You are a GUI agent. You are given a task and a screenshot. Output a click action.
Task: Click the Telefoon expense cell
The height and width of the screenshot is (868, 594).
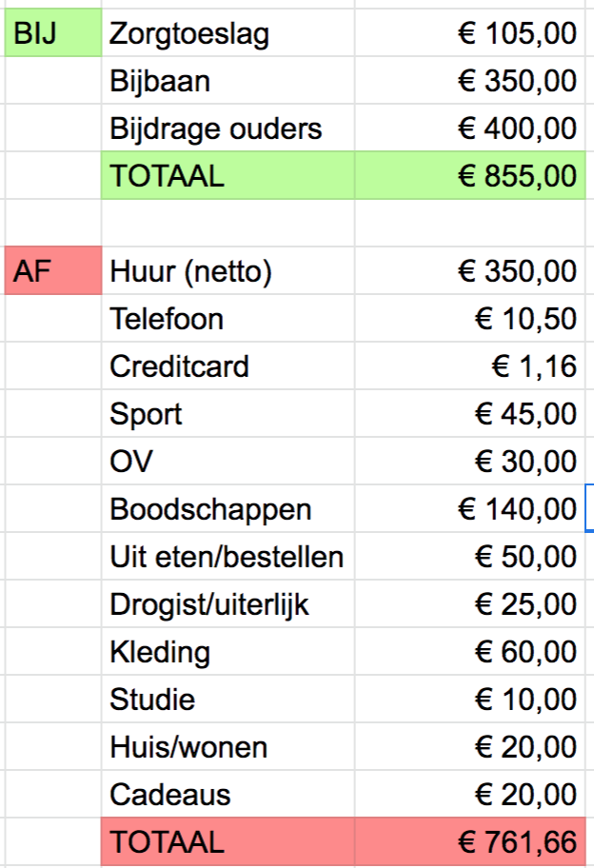coord(167,319)
